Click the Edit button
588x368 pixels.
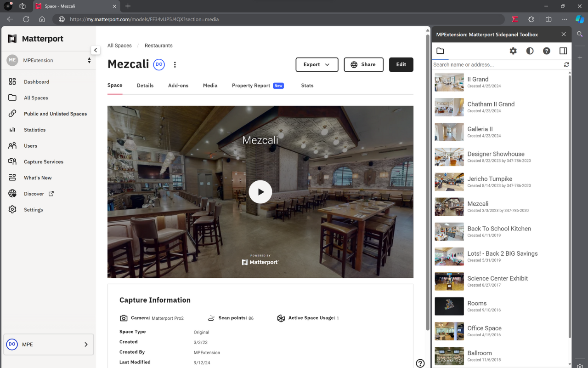tap(401, 64)
